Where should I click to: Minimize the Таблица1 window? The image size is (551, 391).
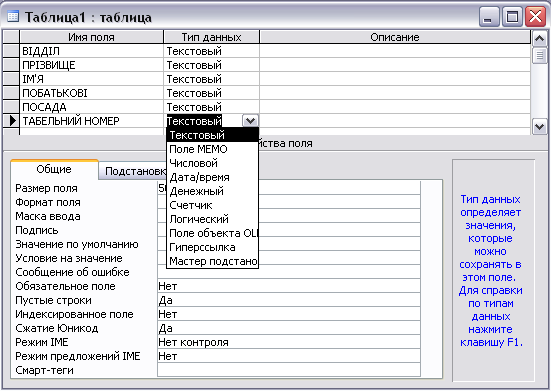[x=489, y=17]
